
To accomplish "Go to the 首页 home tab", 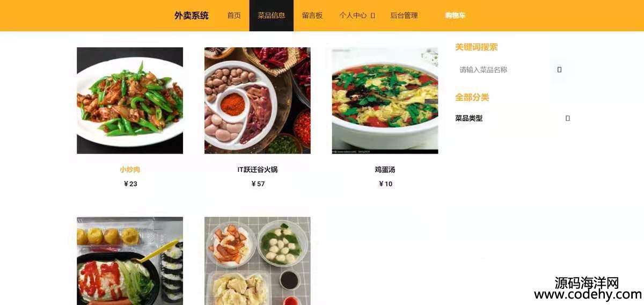I will [234, 16].
